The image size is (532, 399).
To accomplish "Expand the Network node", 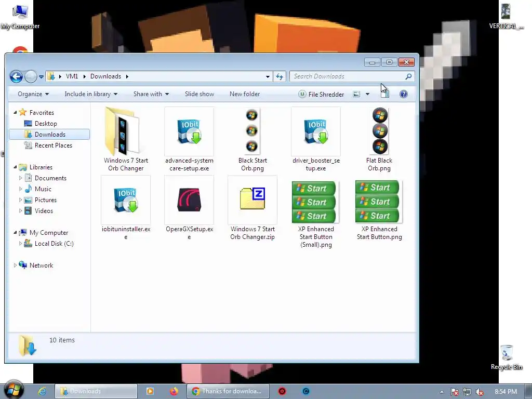I will (x=15, y=265).
